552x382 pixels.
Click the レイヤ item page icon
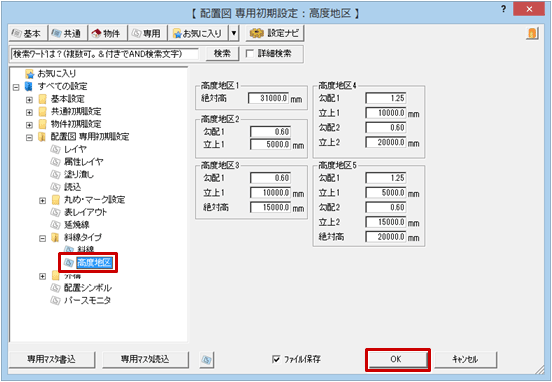[x=56, y=149]
